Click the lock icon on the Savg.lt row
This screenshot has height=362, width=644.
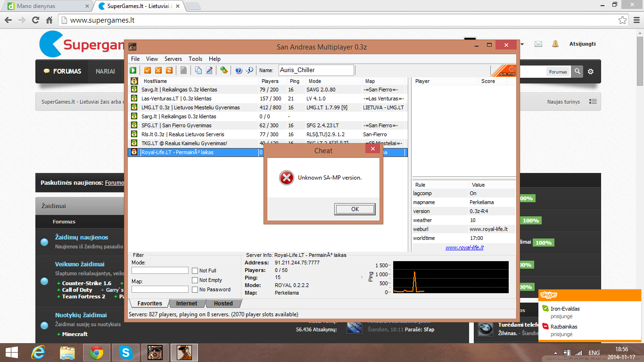[x=134, y=90]
